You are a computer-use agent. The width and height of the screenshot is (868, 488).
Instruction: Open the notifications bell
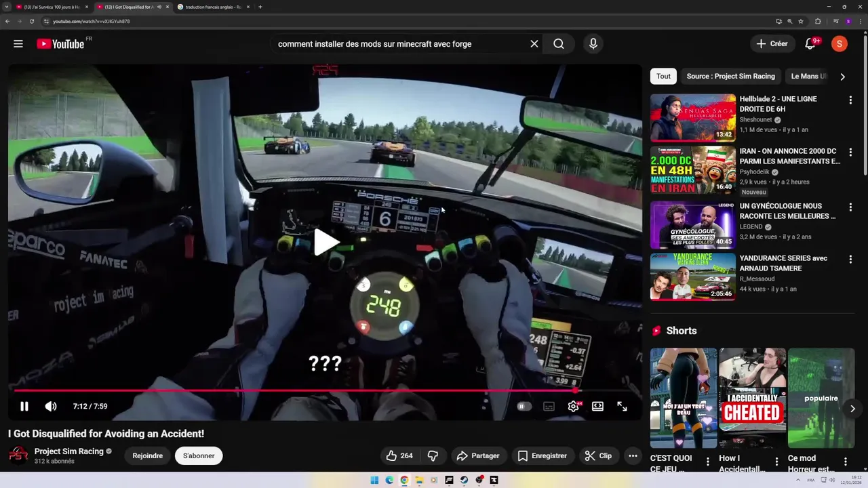tap(810, 44)
